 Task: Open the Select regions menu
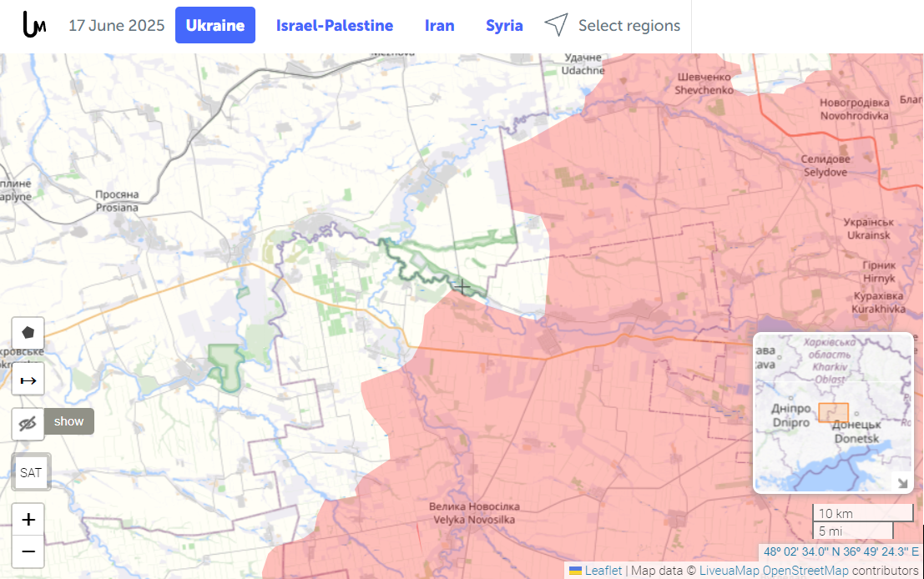click(629, 25)
